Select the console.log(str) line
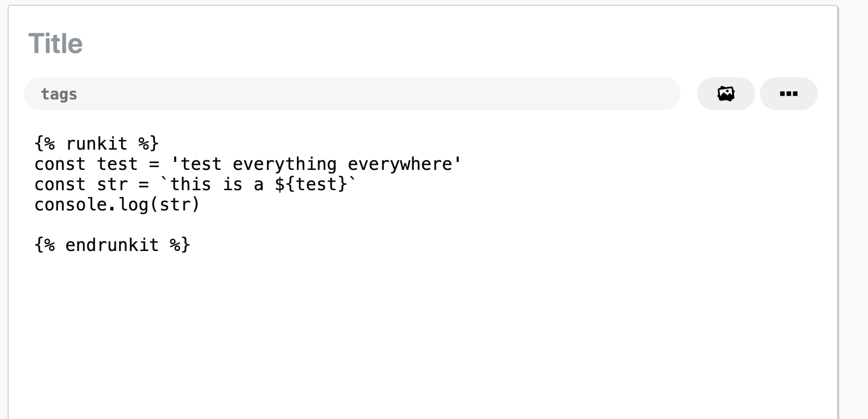The width and height of the screenshot is (868, 419). [x=116, y=204]
